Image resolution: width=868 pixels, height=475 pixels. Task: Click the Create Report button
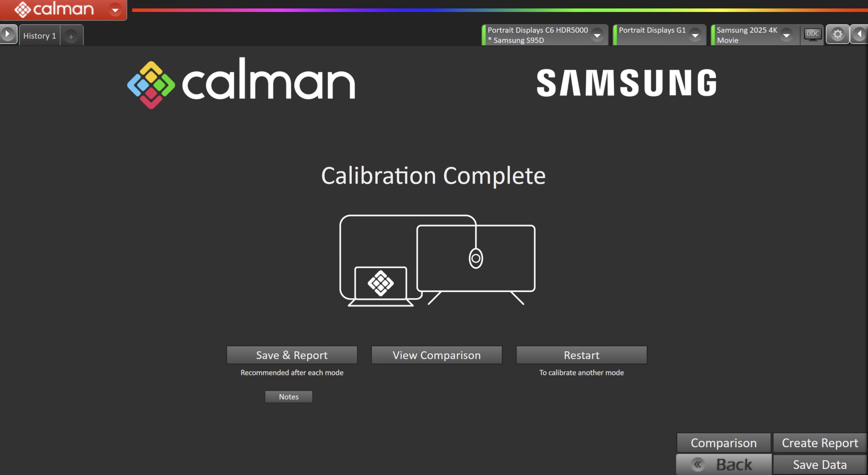pyautogui.click(x=820, y=443)
